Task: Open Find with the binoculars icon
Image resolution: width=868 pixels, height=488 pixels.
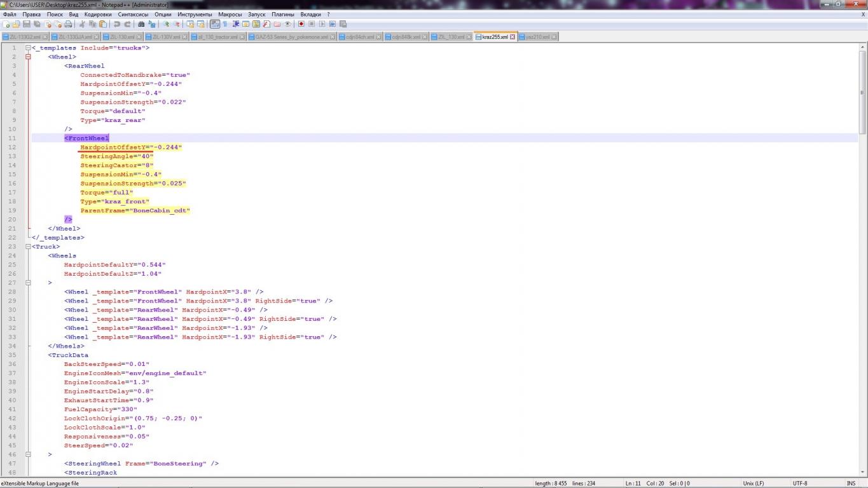Action: (141, 24)
